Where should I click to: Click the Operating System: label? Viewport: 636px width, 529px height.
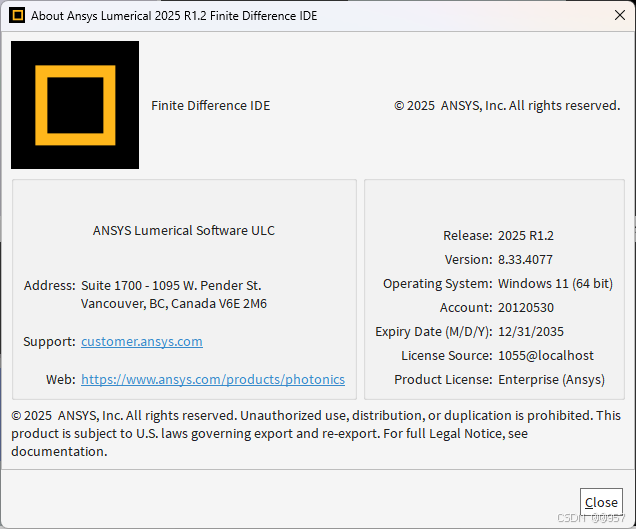pyautogui.click(x=438, y=283)
